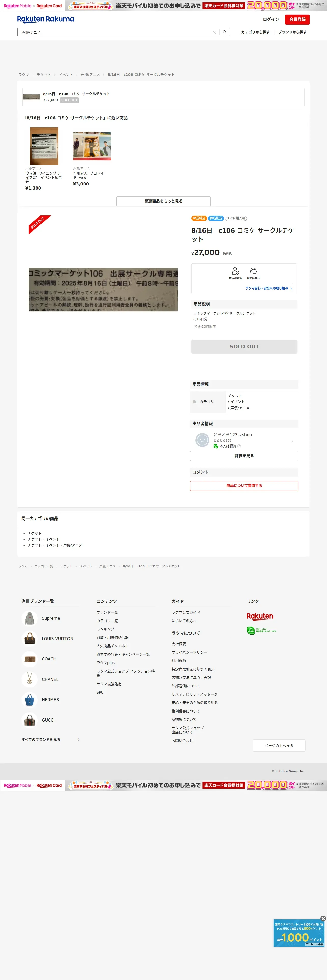Click the Rakuten Rakuma logo
327x980 pixels.
pos(46,19)
